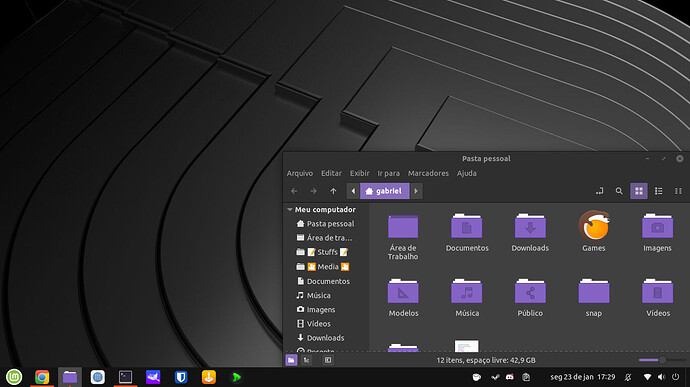The height and width of the screenshot is (387, 690).
Task: Hide the sidebar using the status bar button
Action: pos(328,360)
